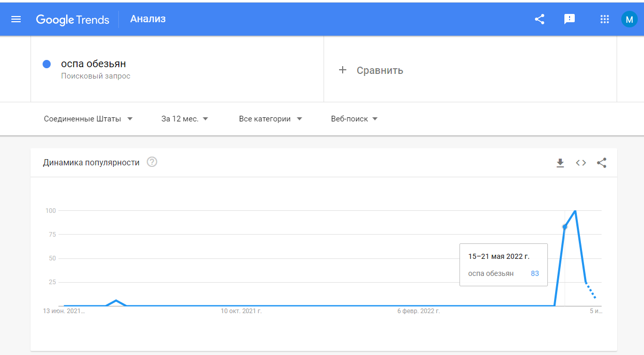
Task: Show help for Динамика популярности
Action: click(152, 162)
